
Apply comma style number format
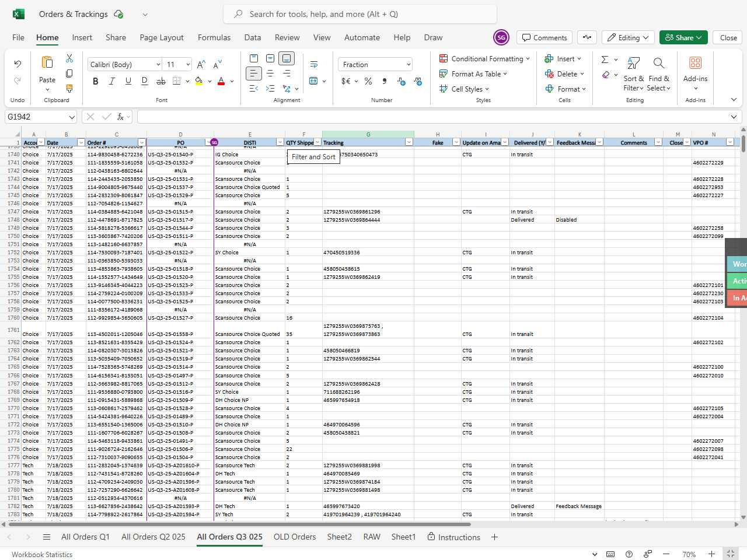coord(385,81)
